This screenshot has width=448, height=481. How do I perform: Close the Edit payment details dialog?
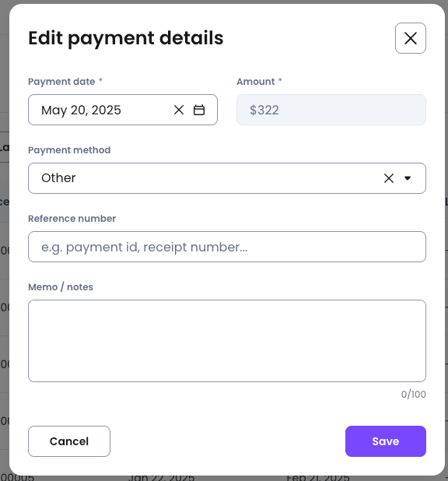click(411, 38)
